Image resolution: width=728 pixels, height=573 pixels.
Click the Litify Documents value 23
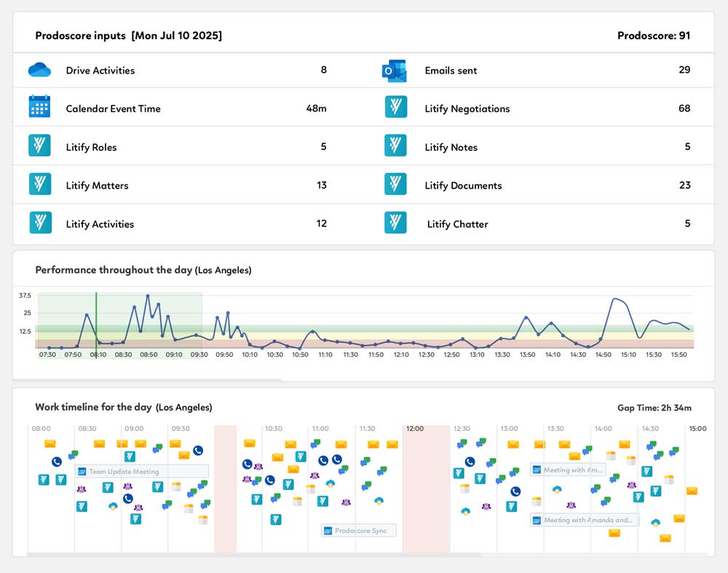coord(685,185)
